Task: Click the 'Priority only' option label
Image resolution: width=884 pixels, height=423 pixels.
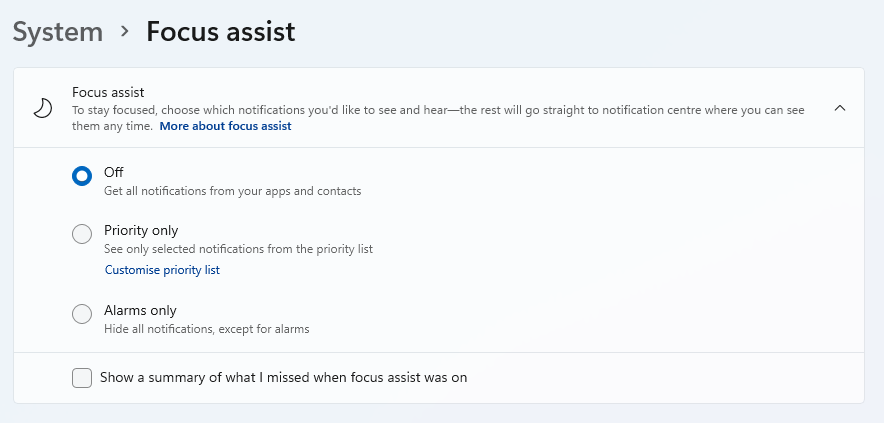Action: (x=141, y=230)
